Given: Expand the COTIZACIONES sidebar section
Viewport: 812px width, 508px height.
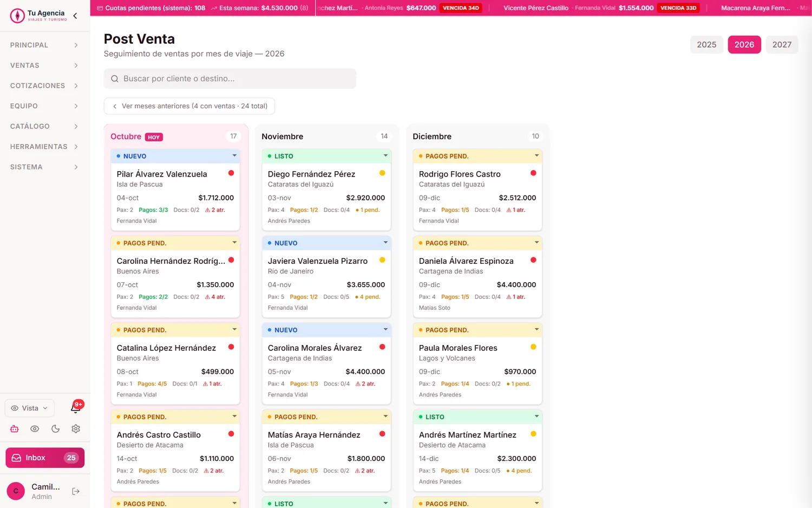Looking at the screenshot, I should (x=44, y=86).
